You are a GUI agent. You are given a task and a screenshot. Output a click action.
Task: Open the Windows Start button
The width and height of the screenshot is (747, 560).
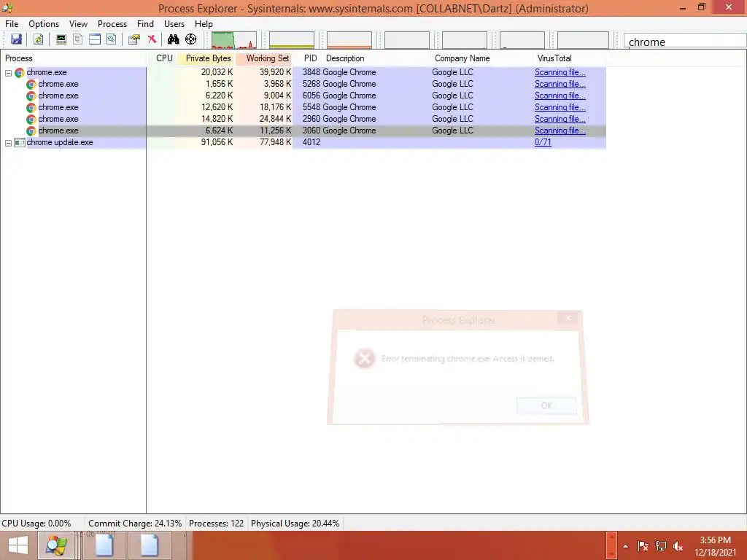pyautogui.click(x=18, y=545)
